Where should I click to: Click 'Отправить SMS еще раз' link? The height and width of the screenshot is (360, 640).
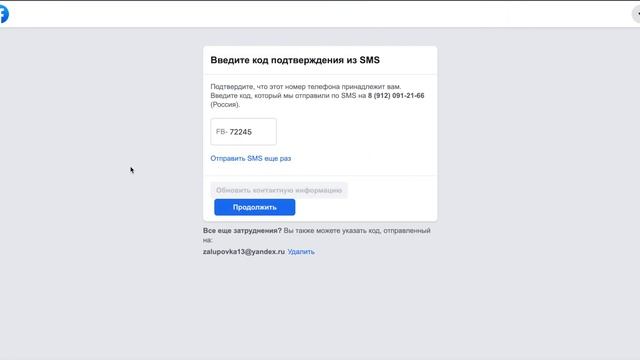click(251, 158)
